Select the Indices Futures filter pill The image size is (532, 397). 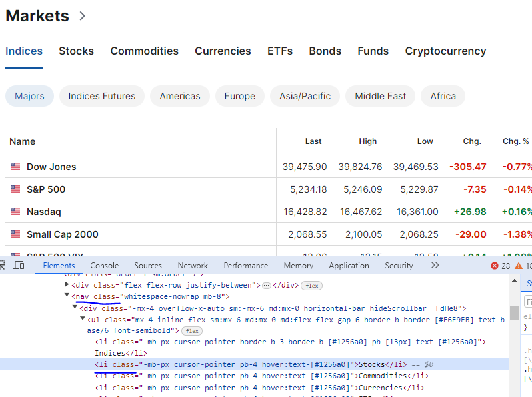point(102,96)
